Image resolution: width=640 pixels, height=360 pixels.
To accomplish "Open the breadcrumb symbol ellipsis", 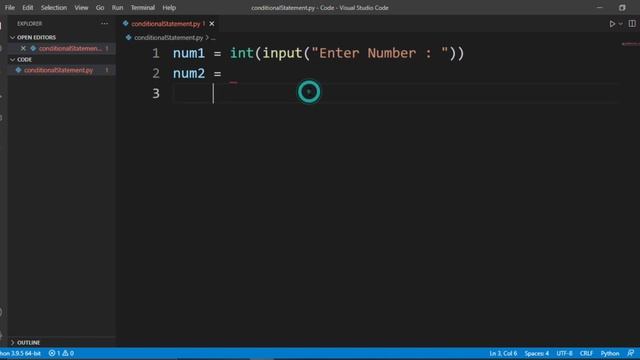I will click(213, 38).
